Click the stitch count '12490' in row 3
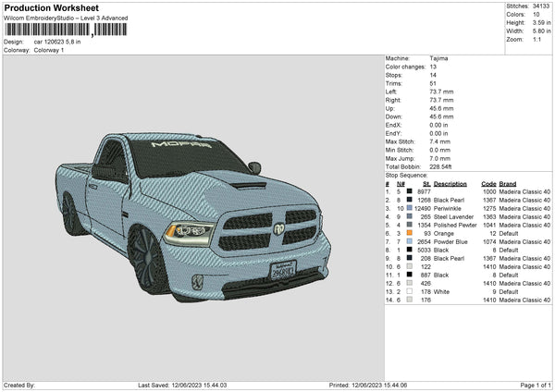555x392 pixels. pos(423,208)
